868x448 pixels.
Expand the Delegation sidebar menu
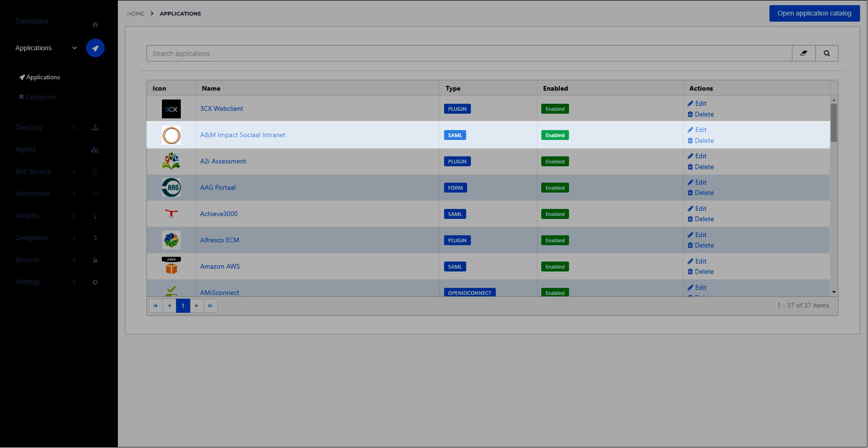click(x=74, y=238)
